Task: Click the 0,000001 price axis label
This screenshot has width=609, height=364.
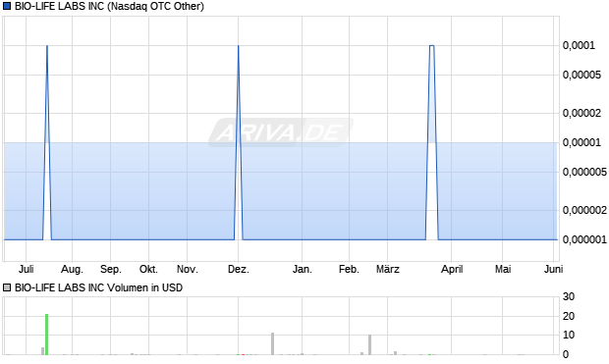Action: [x=584, y=239]
